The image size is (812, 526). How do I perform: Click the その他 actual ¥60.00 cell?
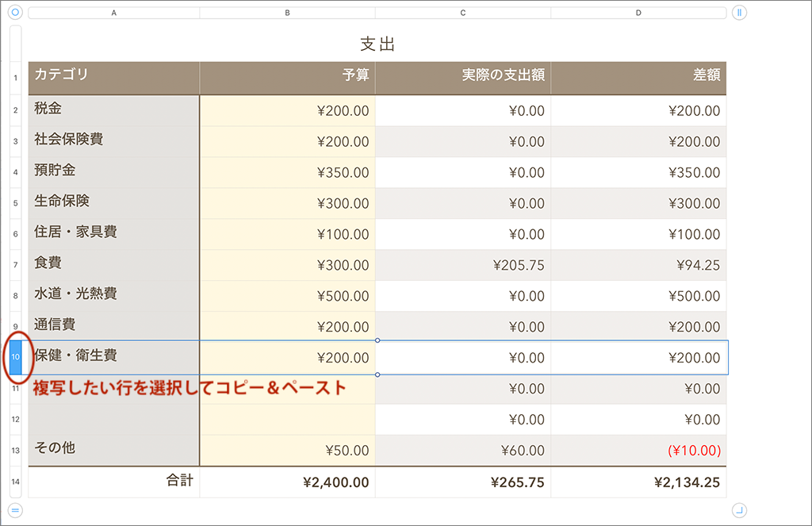[x=463, y=451]
